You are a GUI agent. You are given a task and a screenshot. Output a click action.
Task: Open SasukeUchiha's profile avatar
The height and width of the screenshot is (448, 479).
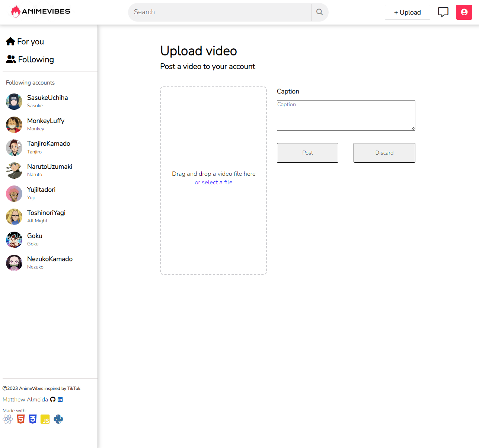click(14, 102)
